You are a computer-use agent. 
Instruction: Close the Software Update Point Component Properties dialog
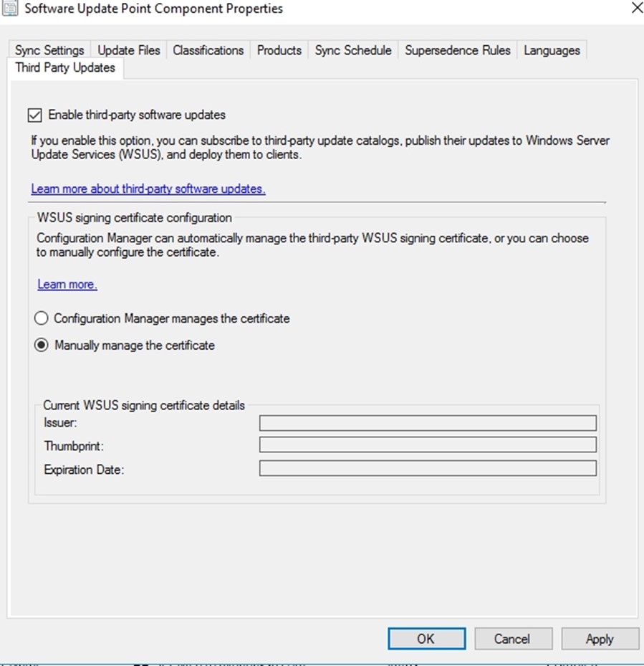coord(637,8)
